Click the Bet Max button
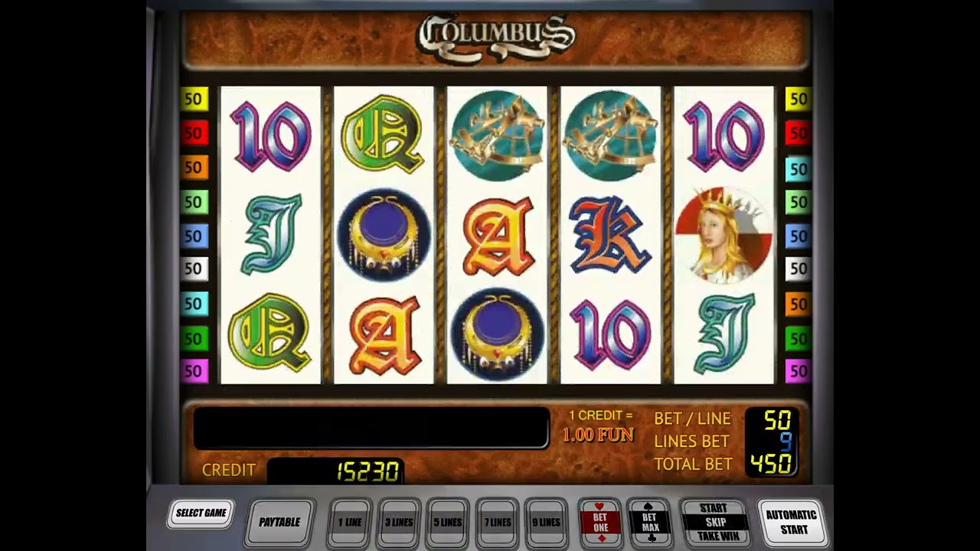This screenshot has width=980, height=551. 650,523
